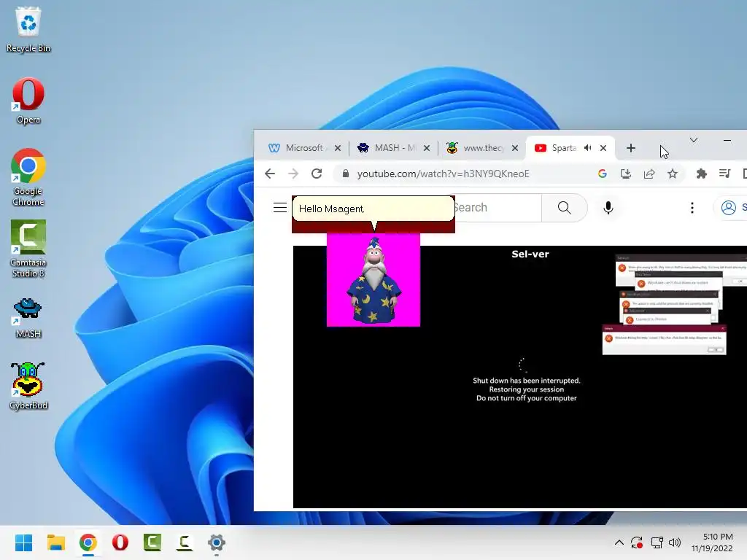Close the YouTube Sparta tab
The width and height of the screenshot is (747, 560).
[x=603, y=148]
